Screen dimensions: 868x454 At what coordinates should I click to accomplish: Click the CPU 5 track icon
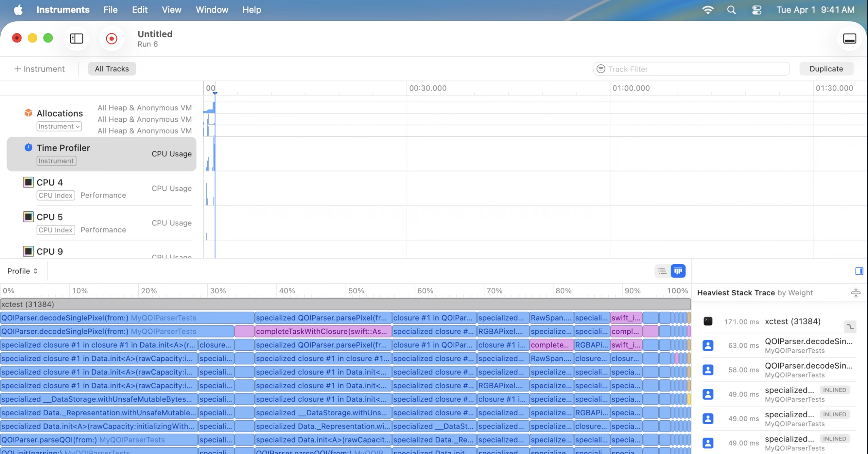pyautogui.click(x=28, y=217)
